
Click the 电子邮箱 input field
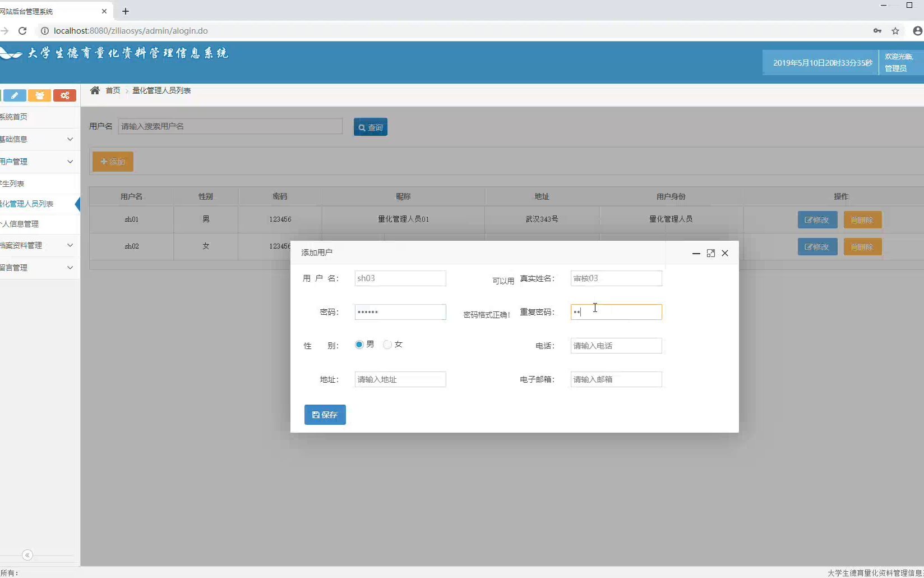pyautogui.click(x=616, y=379)
